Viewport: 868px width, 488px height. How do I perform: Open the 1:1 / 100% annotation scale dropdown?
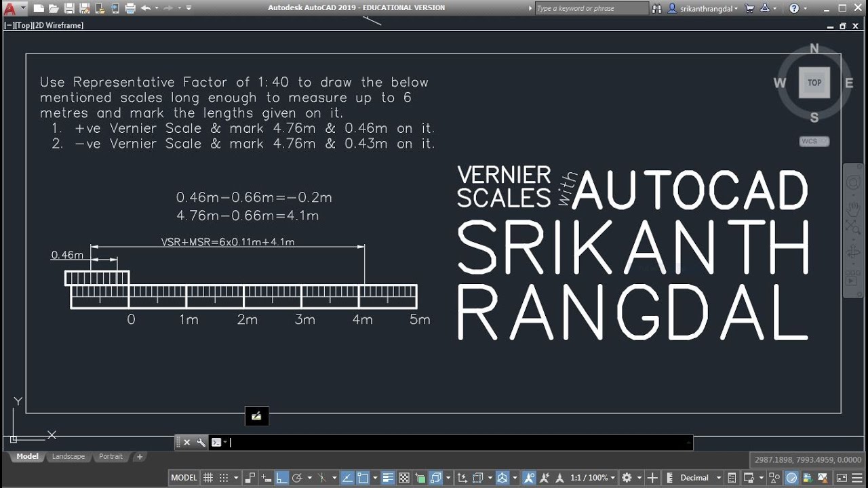coord(593,478)
